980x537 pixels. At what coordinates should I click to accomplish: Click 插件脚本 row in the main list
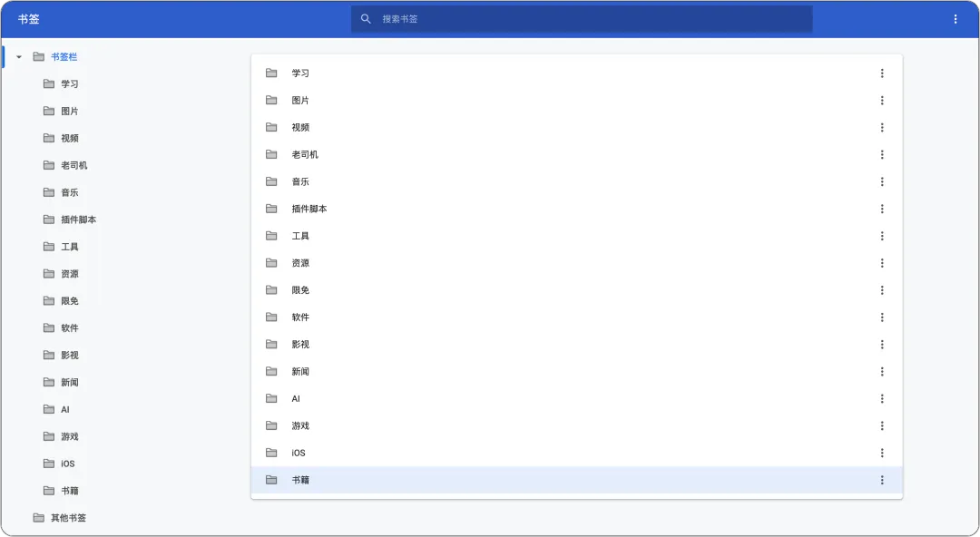(576, 209)
